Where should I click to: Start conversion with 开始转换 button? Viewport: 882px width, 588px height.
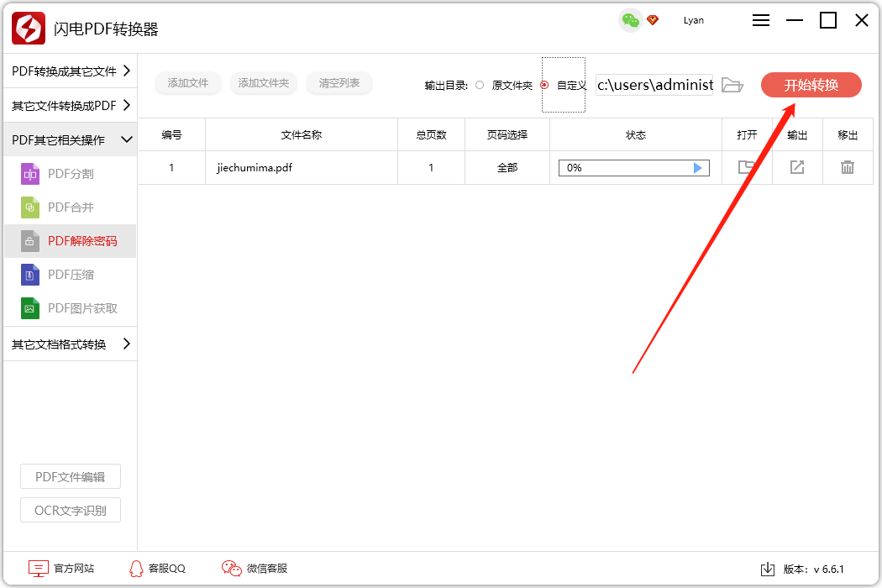click(x=811, y=85)
